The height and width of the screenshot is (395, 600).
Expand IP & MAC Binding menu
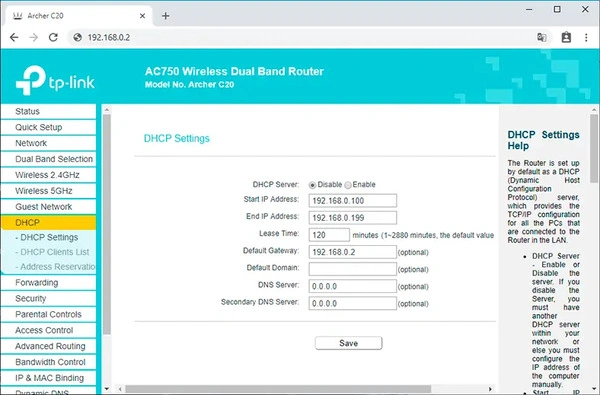coord(49,378)
